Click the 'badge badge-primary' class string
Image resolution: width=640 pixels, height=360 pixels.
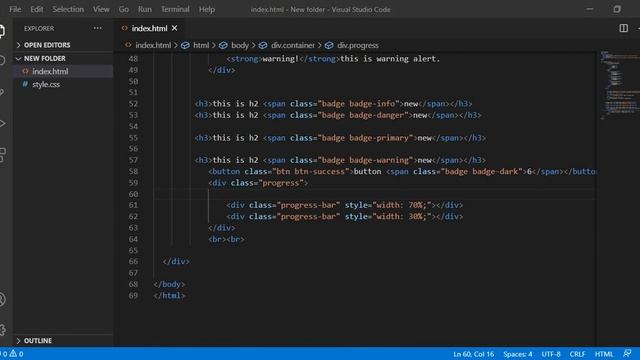365,138
